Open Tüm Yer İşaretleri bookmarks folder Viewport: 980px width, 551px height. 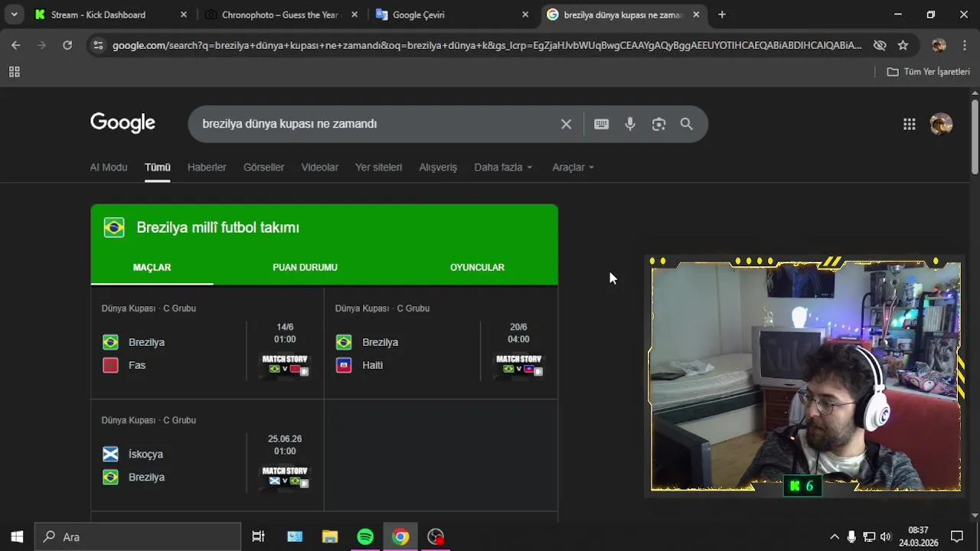928,72
